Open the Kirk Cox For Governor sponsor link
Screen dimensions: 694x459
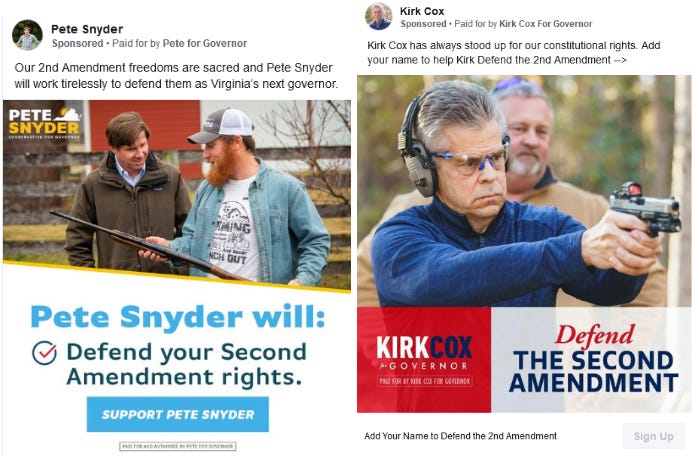[545, 24]
